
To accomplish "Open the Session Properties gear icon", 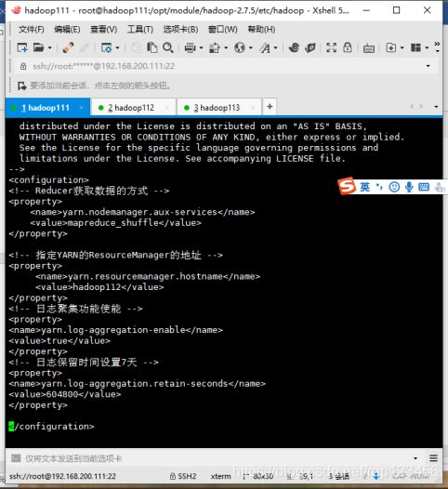I will (106, 47).
